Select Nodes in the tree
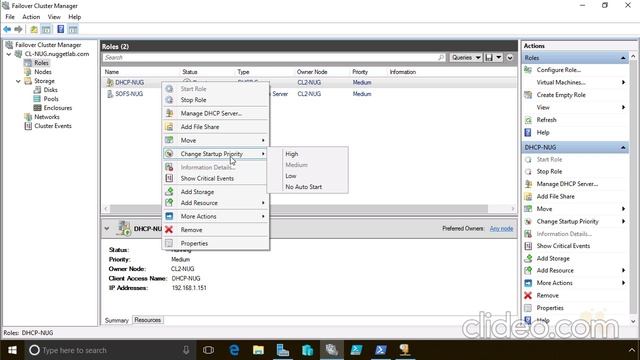The image size is (640, 360). coord(43,72)
